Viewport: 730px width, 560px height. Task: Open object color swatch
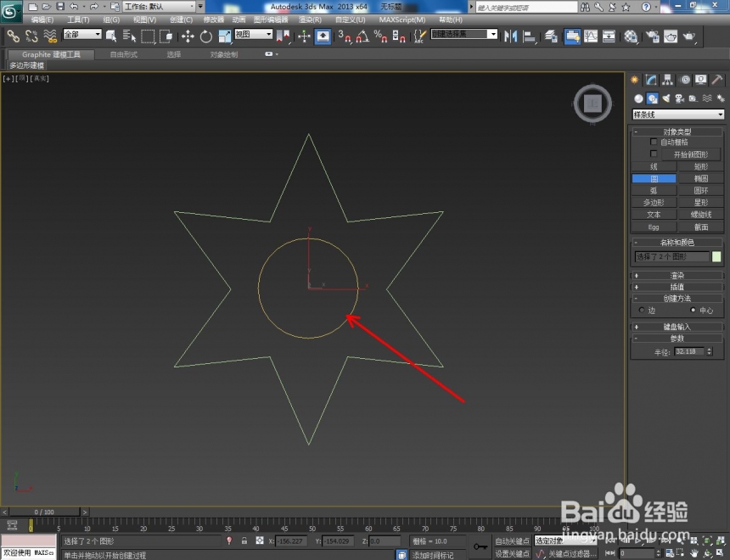716,256
